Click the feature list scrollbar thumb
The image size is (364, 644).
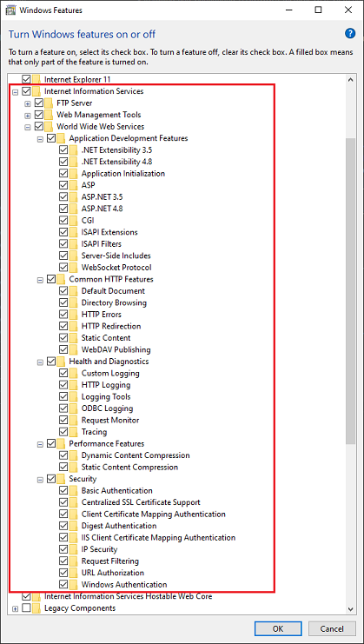click(350, 291)
